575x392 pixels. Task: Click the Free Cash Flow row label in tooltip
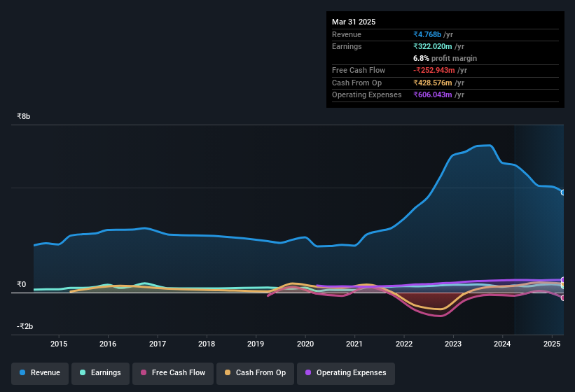[x=359, y=70]
